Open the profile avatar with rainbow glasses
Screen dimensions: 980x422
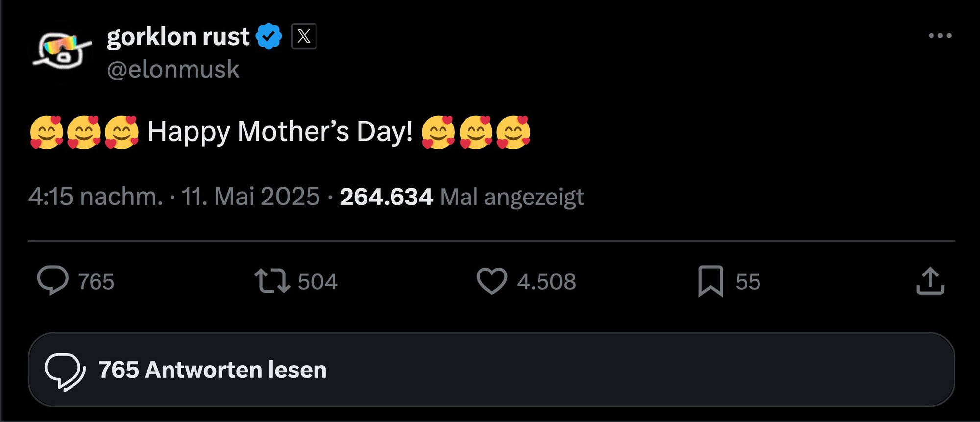point(62,50)
